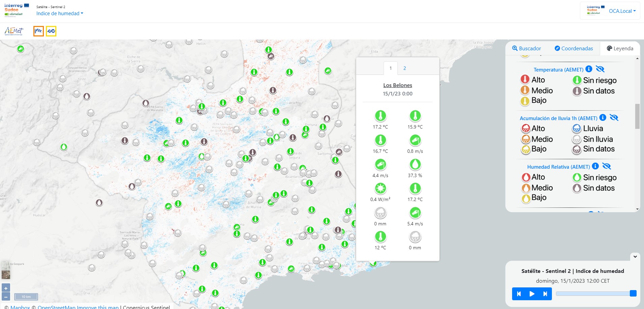Screen dimensions: 644x309
Task: Open the Indice de humedad dropdown
Action: click(x=60, y=13)
